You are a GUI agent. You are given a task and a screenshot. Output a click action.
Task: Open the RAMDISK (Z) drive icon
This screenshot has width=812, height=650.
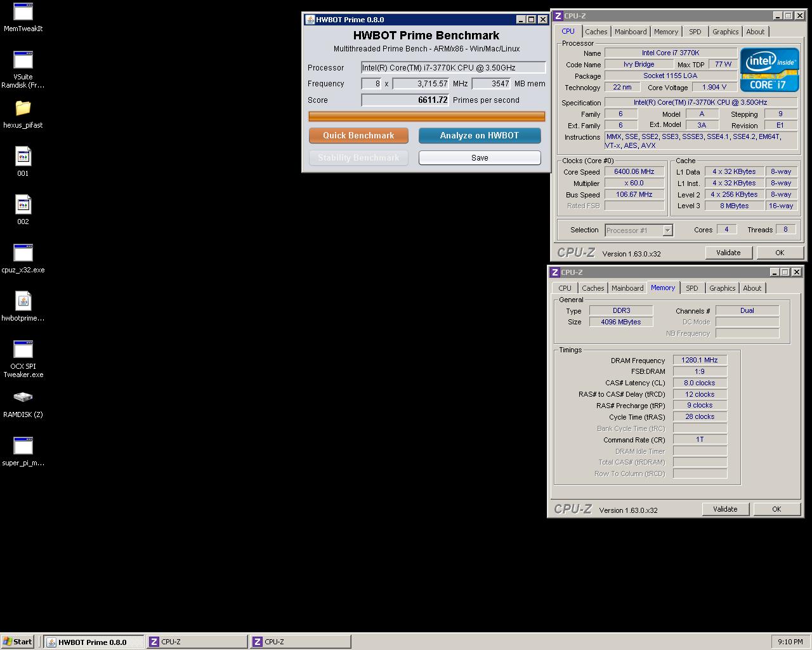pos(23,404)
